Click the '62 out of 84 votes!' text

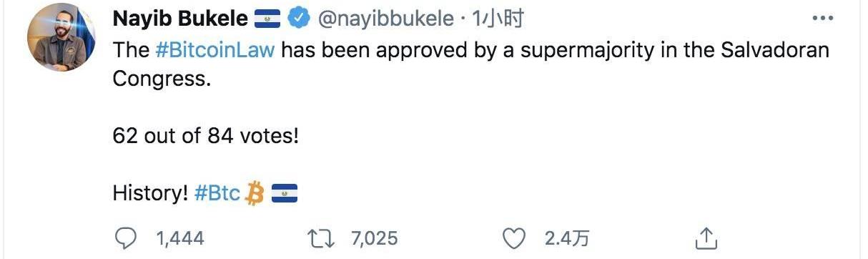(205, 135)
